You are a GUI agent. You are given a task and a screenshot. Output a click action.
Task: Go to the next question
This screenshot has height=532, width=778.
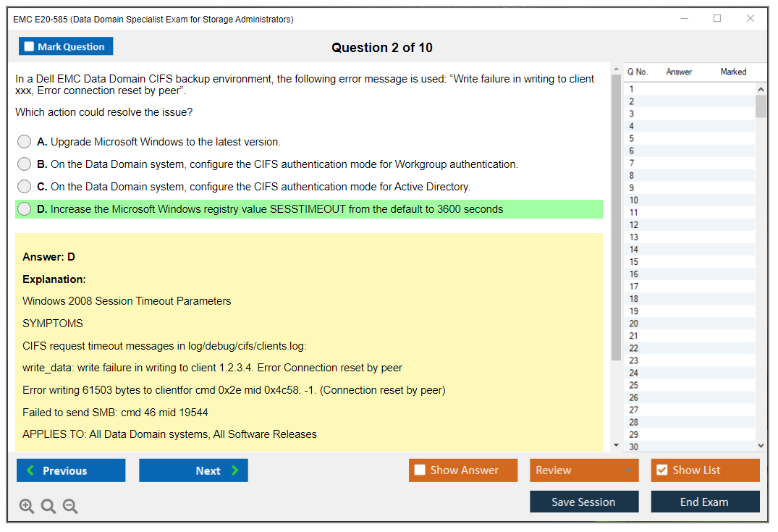(x=193, y=470)
